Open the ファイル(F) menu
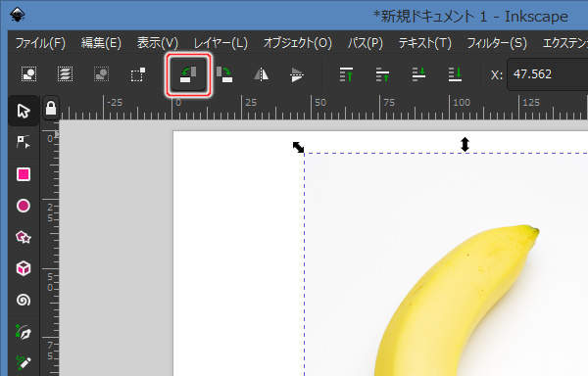 pos(40,43)
